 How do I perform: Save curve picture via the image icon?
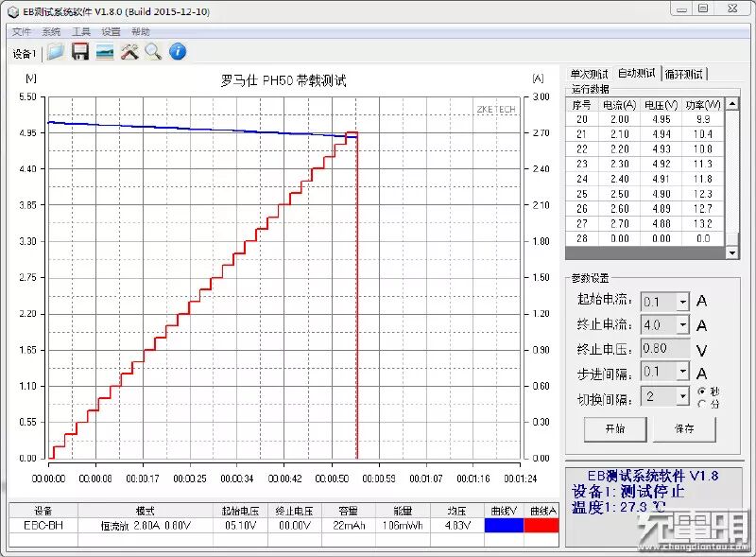(x=105, y=52)
